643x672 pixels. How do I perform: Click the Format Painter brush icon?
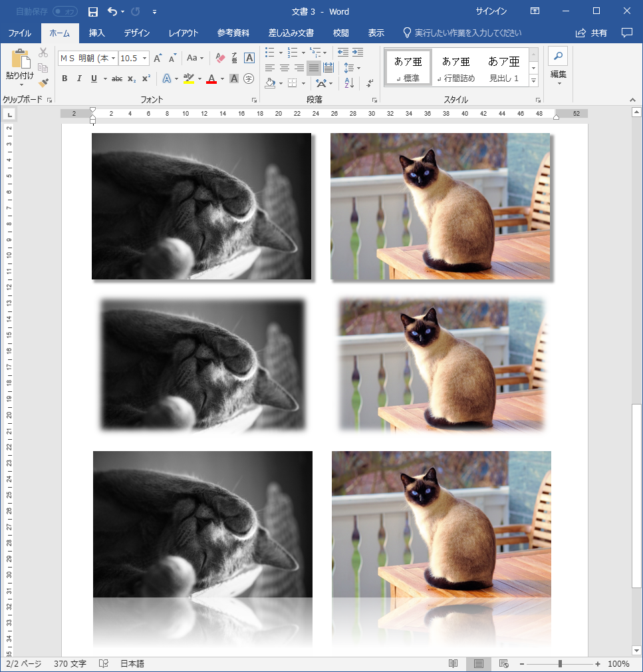click(43, 83)
